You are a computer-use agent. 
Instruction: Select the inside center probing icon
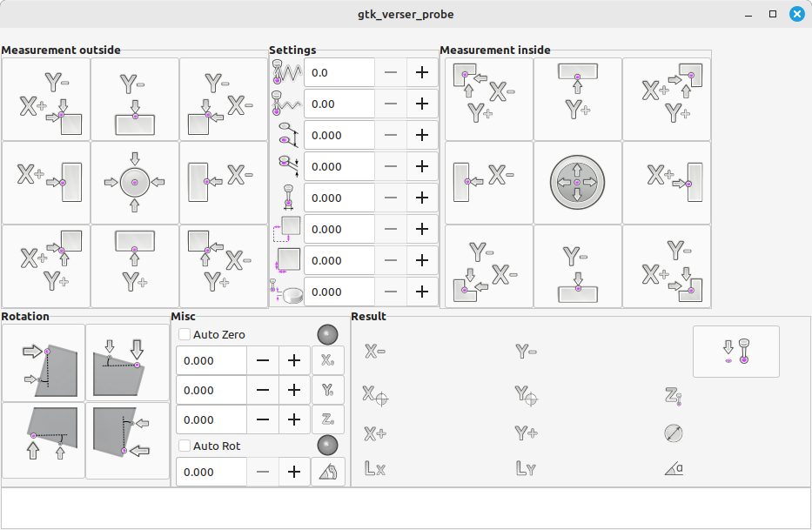[577, 183]
